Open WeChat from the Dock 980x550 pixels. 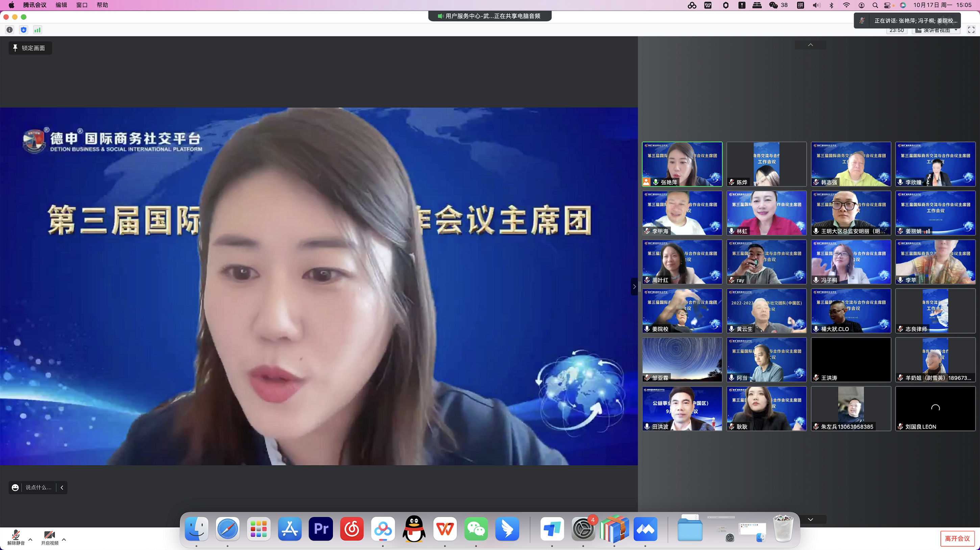[476, 529]
